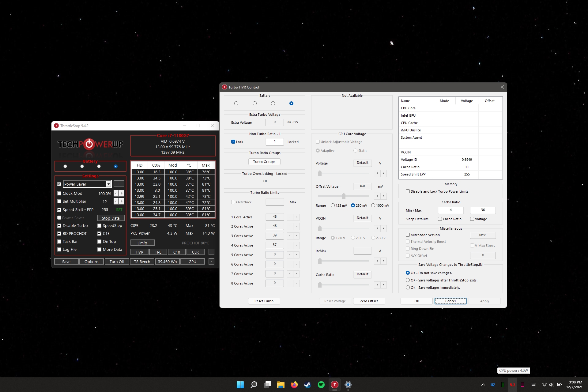Open the TPL window

158,252
